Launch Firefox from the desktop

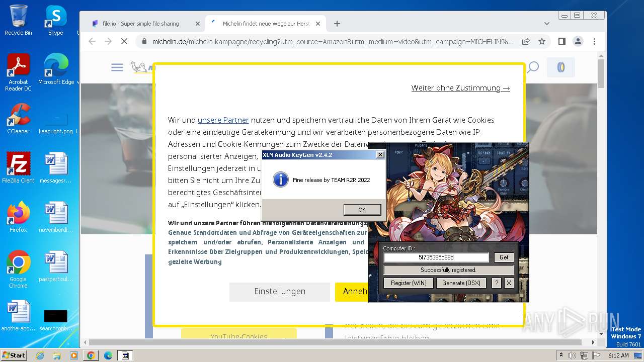click(x=18, y=217)
